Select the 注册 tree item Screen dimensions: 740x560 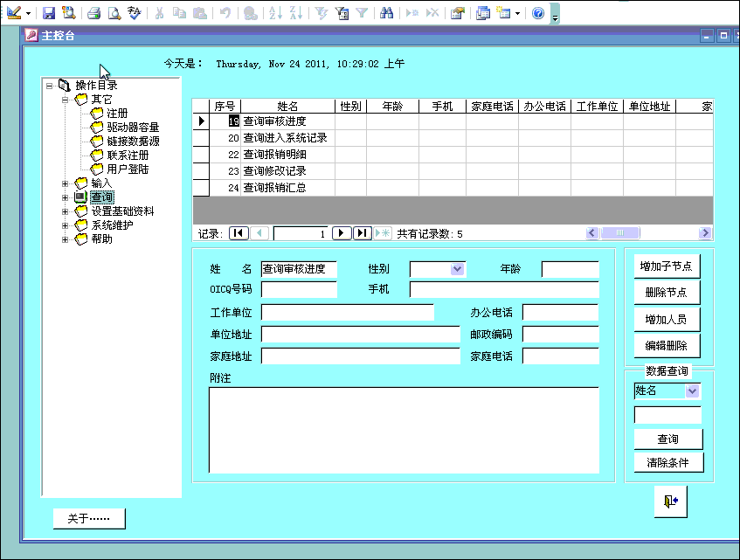pyautogui.click(x=117, y=114)
